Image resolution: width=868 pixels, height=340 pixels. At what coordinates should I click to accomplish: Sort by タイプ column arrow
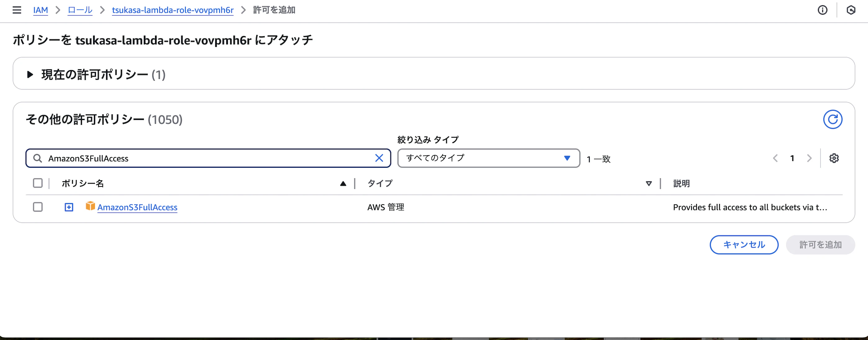648,183
